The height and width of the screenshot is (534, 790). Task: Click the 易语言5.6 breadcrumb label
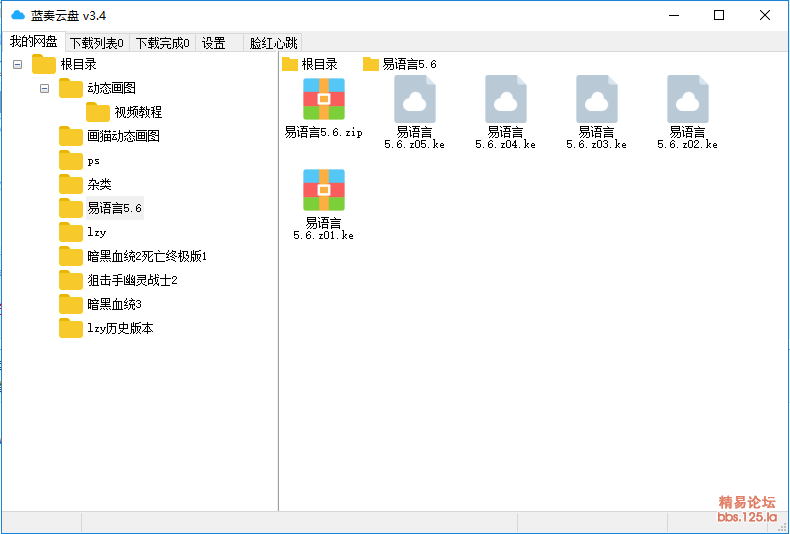[x=410, y=64]
